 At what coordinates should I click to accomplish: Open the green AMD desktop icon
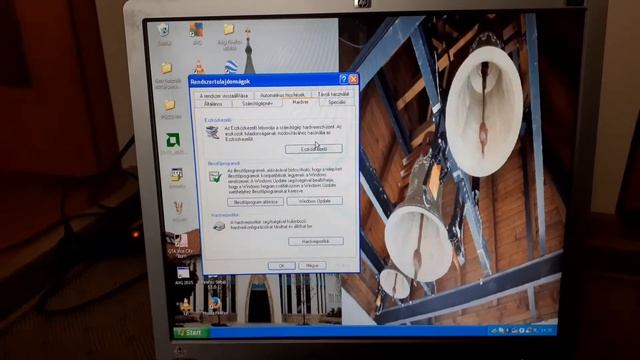tap(173, 140)
